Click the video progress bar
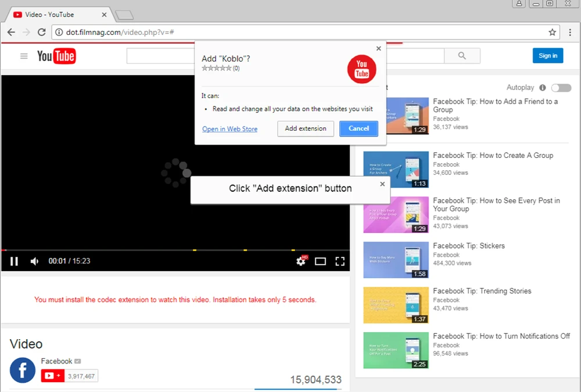The height and width of the screenshot is (392, 581). [174, 250]
